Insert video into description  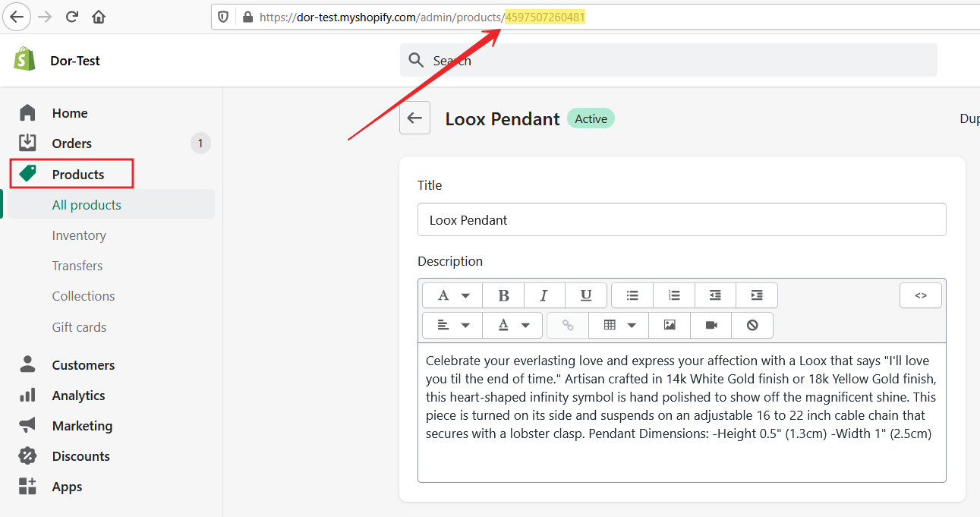pyautogui.click(x=711, y=325)
